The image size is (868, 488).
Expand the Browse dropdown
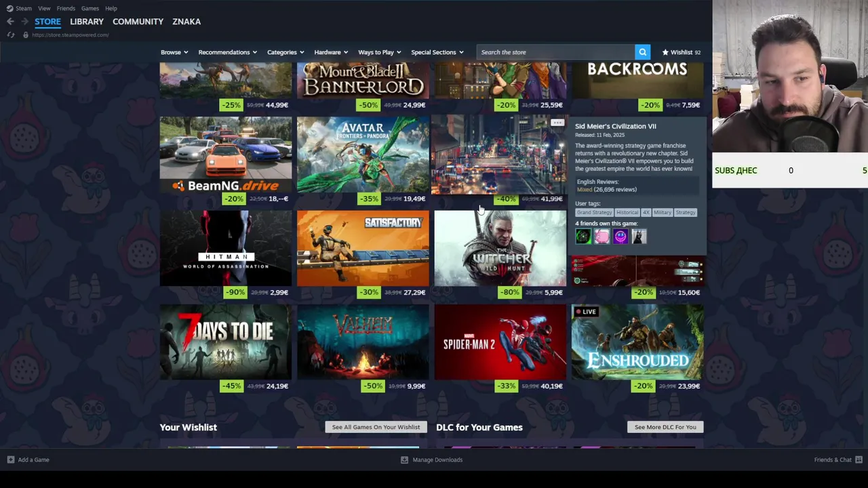click(x=174, y=52)
